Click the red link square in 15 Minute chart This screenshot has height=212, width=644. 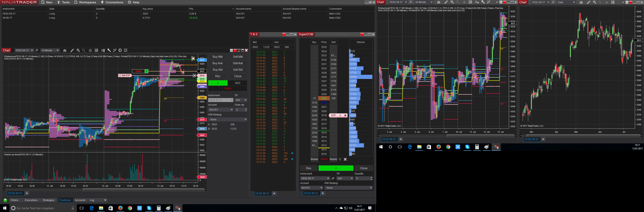pos(235,51)
